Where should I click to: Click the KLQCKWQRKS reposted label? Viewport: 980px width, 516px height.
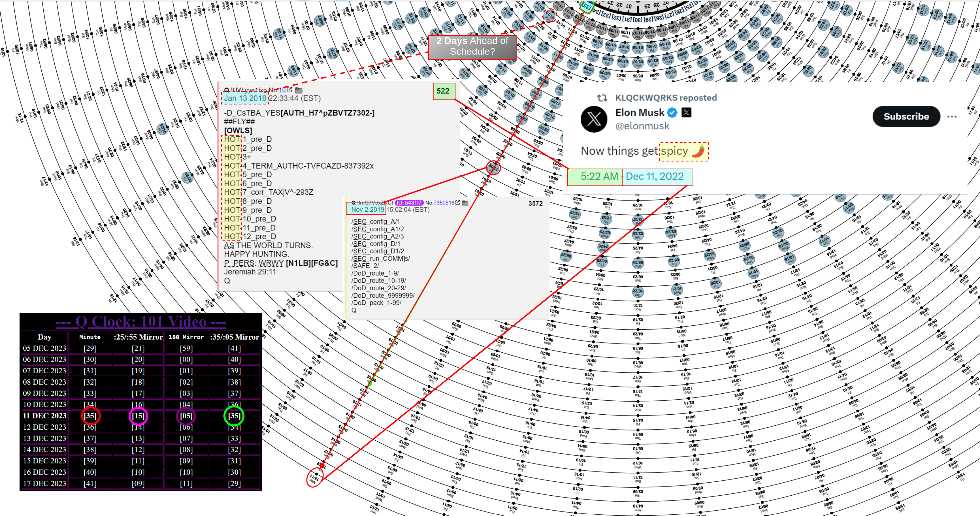[666, 98]
